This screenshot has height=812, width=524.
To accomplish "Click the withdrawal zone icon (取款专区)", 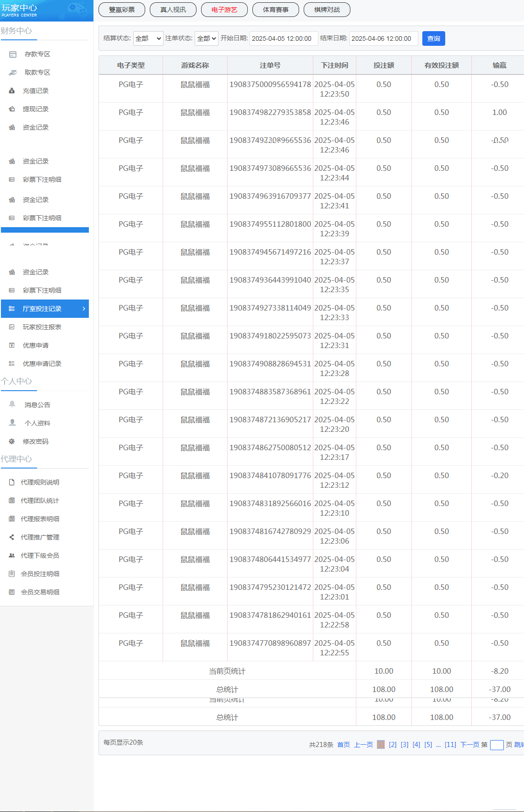I will pos(13,72).
